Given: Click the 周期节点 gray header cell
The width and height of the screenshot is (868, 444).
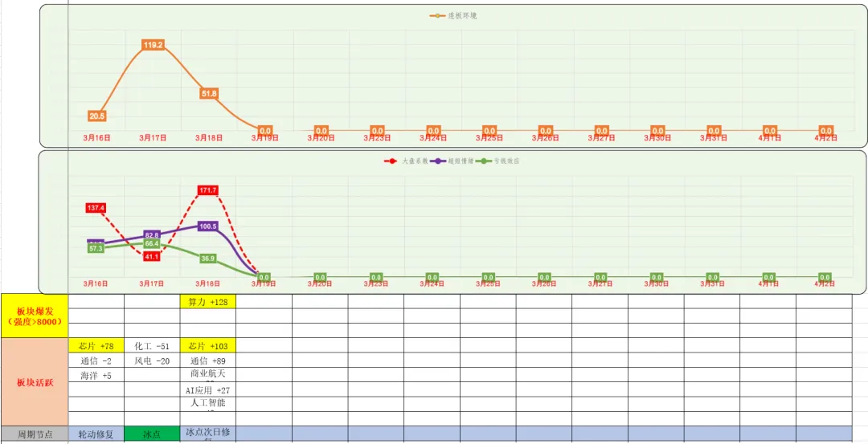Looking at the screenshot, I should 35,434.
